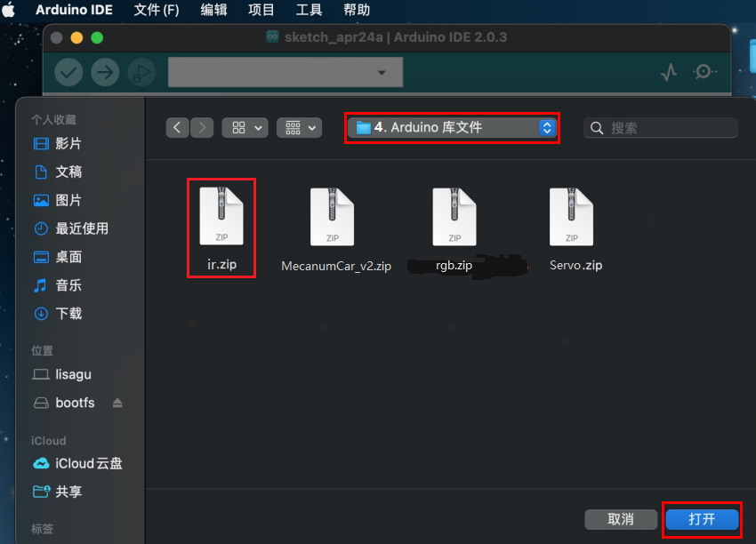Click the 取消 (Cancel) button
The height and width of the screenshot is (544, 756).
621,519
